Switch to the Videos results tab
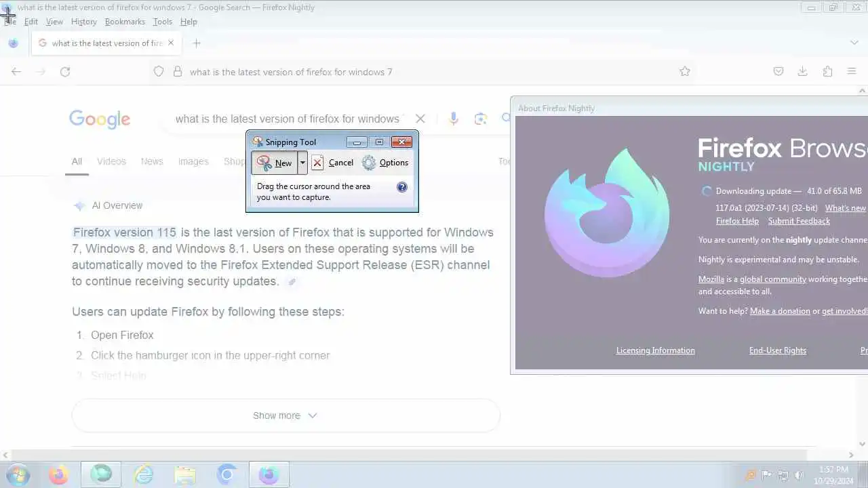 point(111,161)
